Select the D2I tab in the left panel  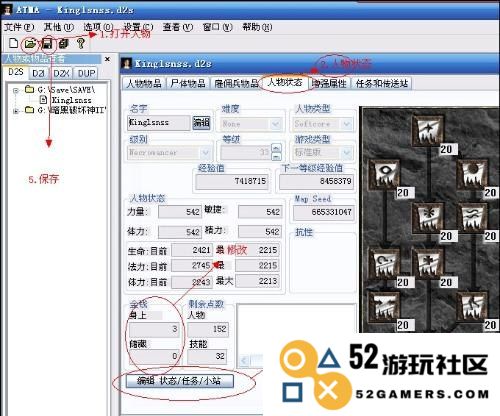tap(38, 73)
